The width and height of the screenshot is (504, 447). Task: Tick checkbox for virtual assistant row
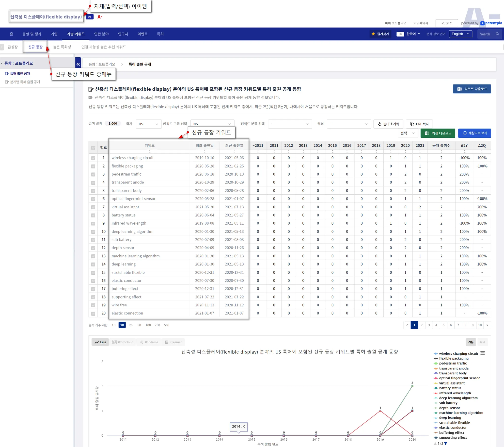point(93,207)
